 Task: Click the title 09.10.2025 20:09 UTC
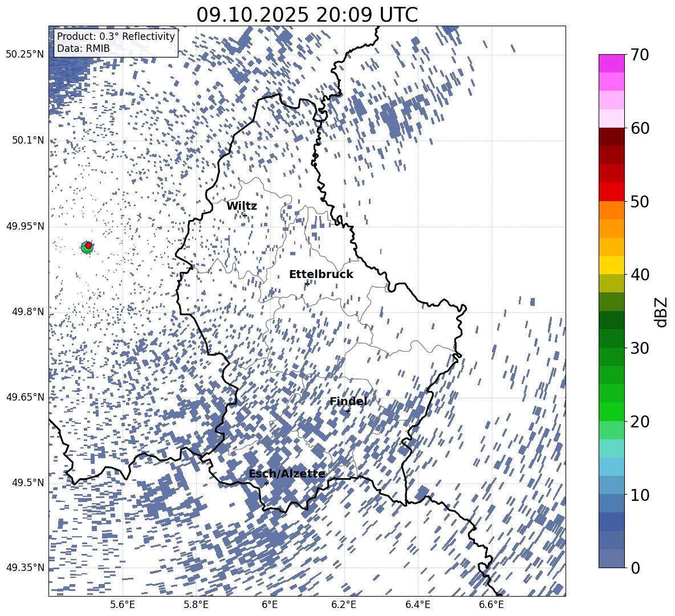[307, 15]
